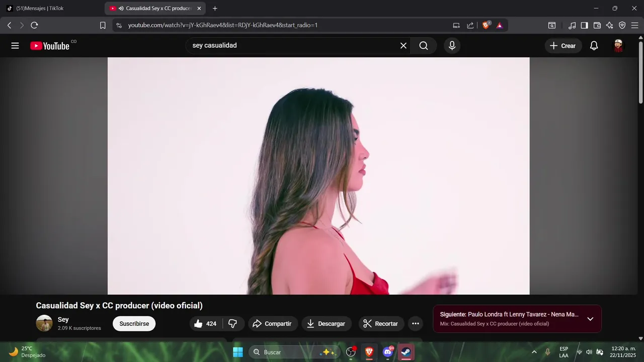The height and width of the screenshot is (362, 644).
Task: Go to the YouTube home logo
Action: 50,46
